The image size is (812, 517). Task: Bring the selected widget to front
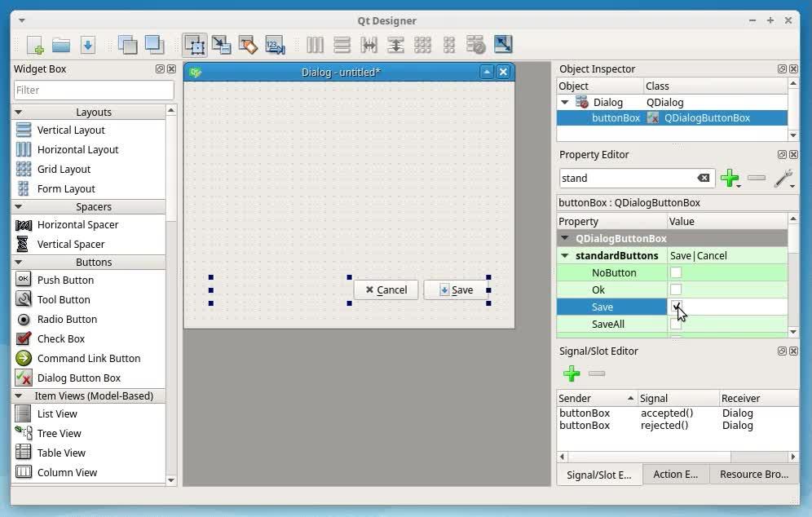click(154, 45)
